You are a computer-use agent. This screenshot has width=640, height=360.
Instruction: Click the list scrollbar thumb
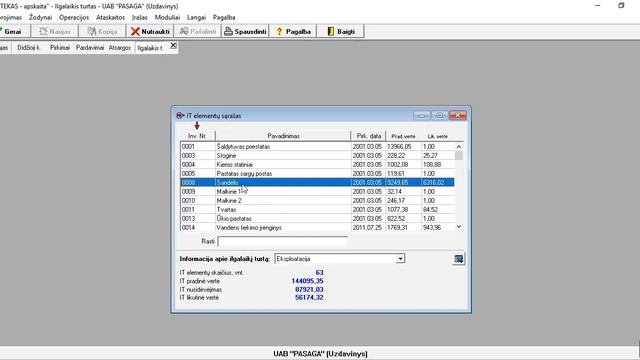459,156
